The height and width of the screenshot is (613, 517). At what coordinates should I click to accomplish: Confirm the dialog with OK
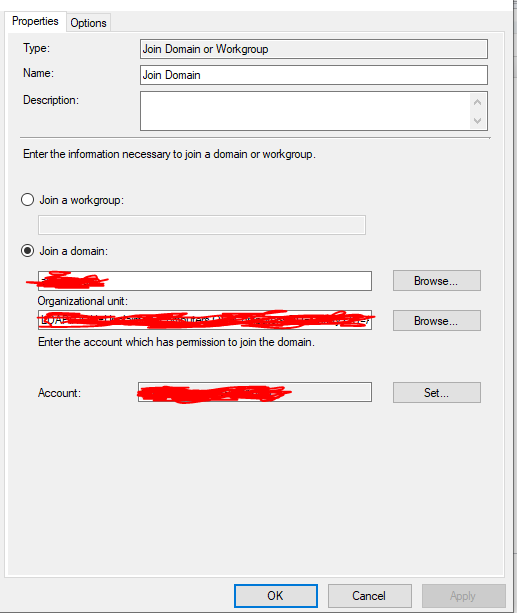(276, 596)
